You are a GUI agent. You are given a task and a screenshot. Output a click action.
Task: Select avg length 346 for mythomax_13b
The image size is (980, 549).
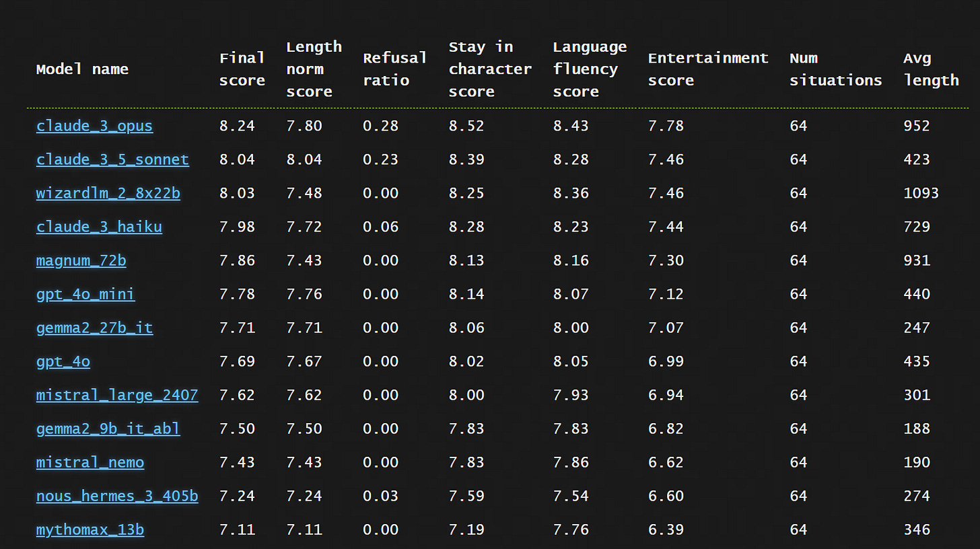917,529
